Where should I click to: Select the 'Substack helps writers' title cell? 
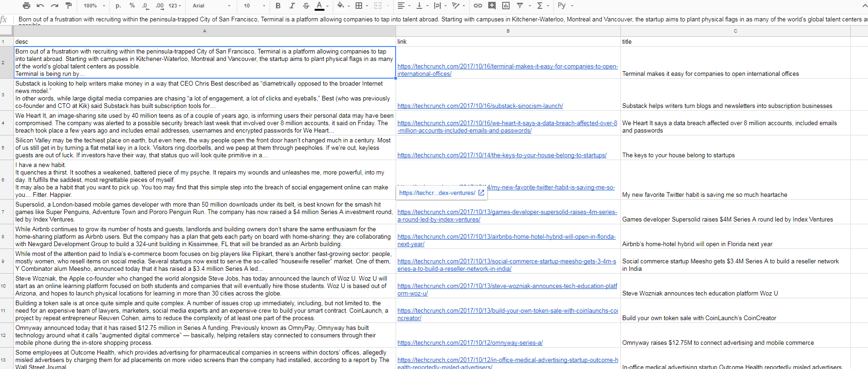click(735, 94)
